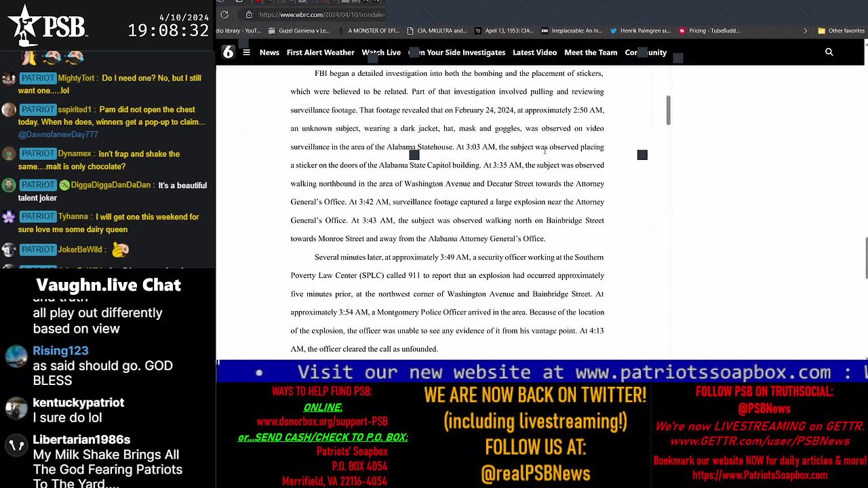Open Latest Video nav item
Image resolution: width=868 pixels, height=488 pixels.
click(x=534, y=52)
